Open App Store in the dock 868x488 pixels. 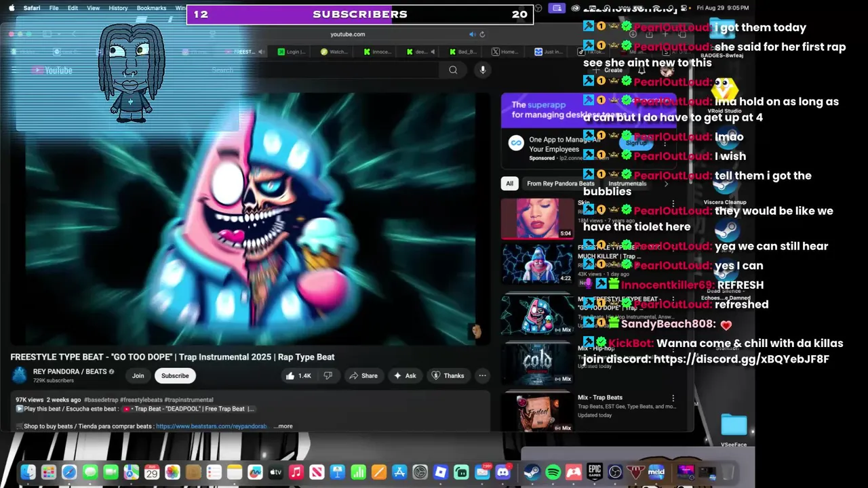pos(399,472)
